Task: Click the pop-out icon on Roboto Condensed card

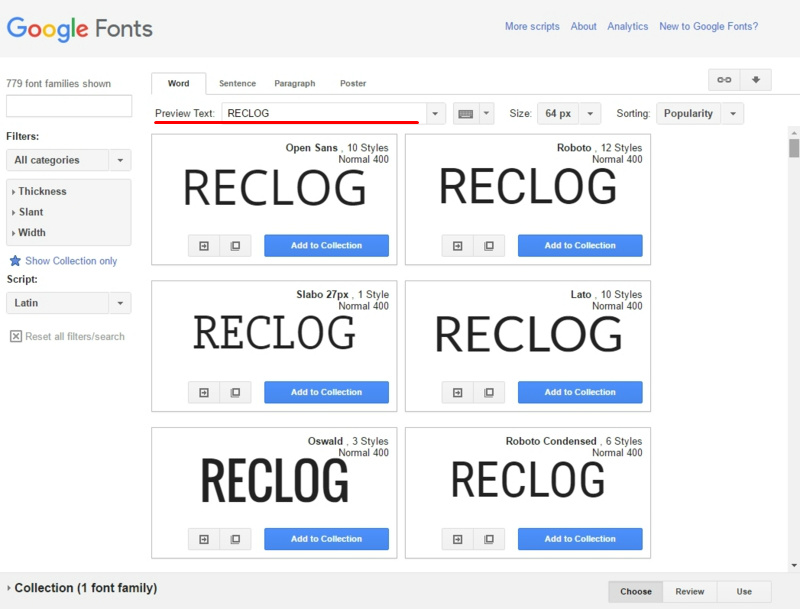Action: click(x=490, y=538)
